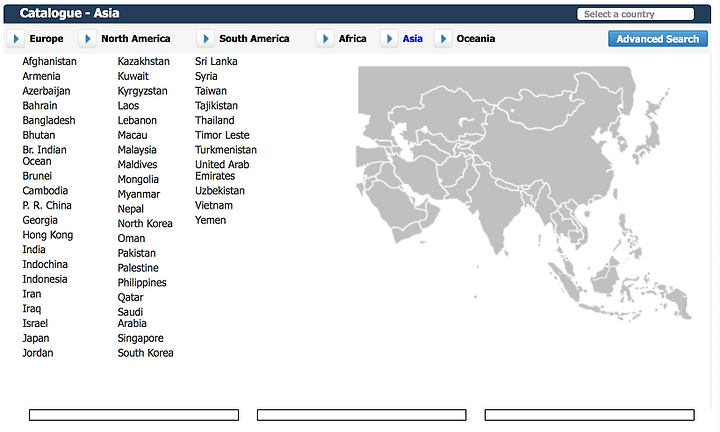The image size is (720, 432).
Task: Open the Nepal link
Action: (130, 209)
